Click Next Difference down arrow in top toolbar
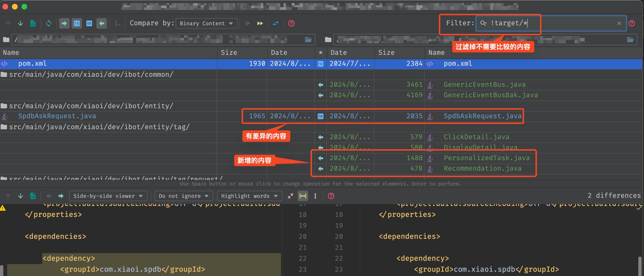This screenshot has height=276, width=644. point(21,24)
